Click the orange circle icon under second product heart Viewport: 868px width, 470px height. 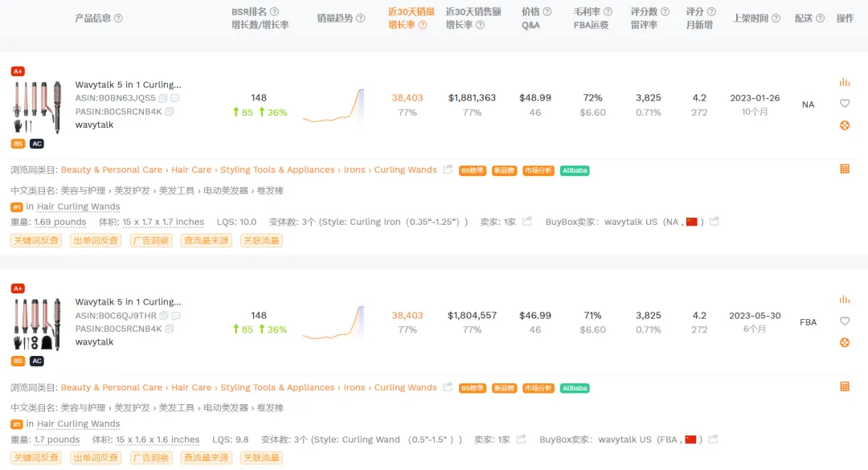coord(844,343)
